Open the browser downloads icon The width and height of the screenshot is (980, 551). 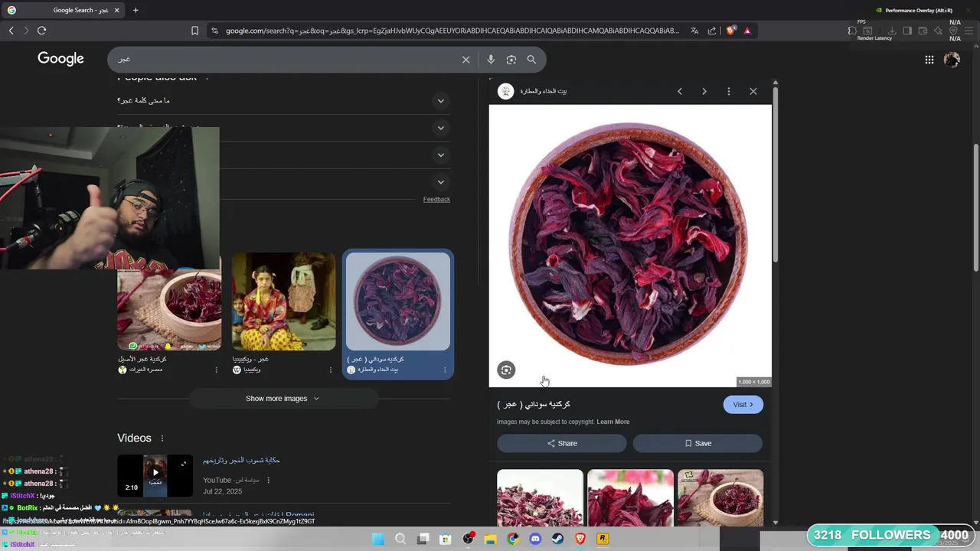coord(892,31)
